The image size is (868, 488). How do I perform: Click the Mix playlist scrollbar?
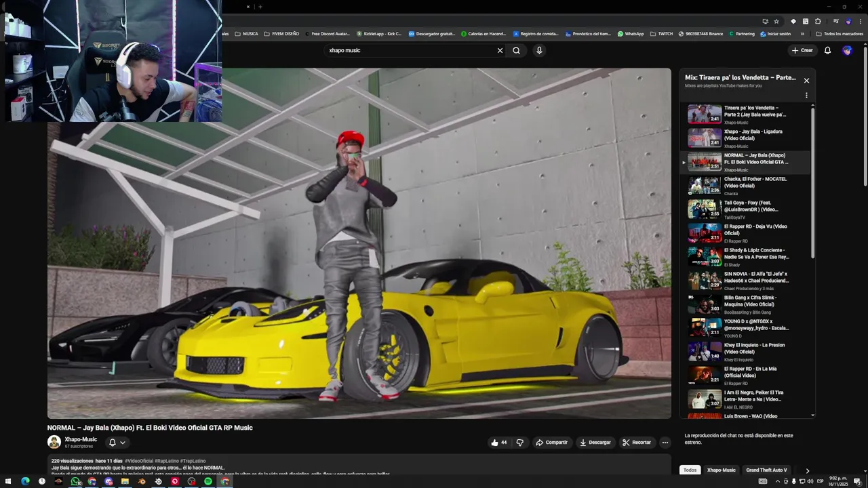point(812,183)
